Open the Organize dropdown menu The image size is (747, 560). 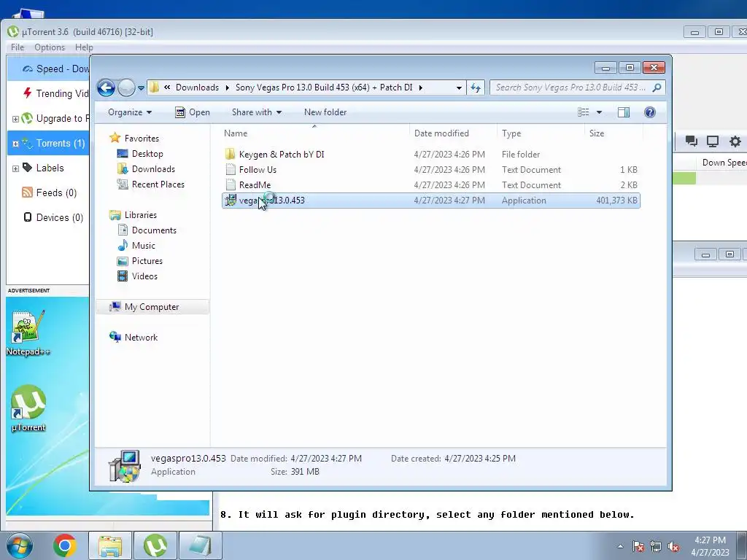click(x=130, y=112)
